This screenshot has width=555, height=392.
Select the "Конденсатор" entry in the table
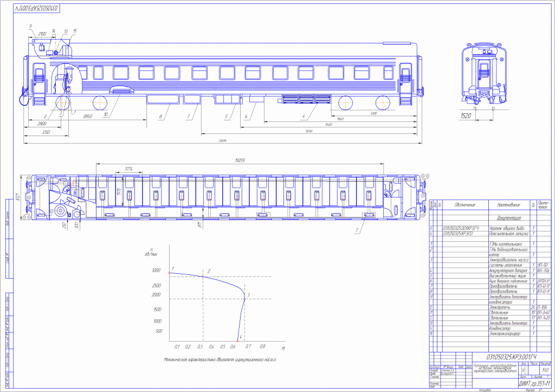(x=500, y=328)
